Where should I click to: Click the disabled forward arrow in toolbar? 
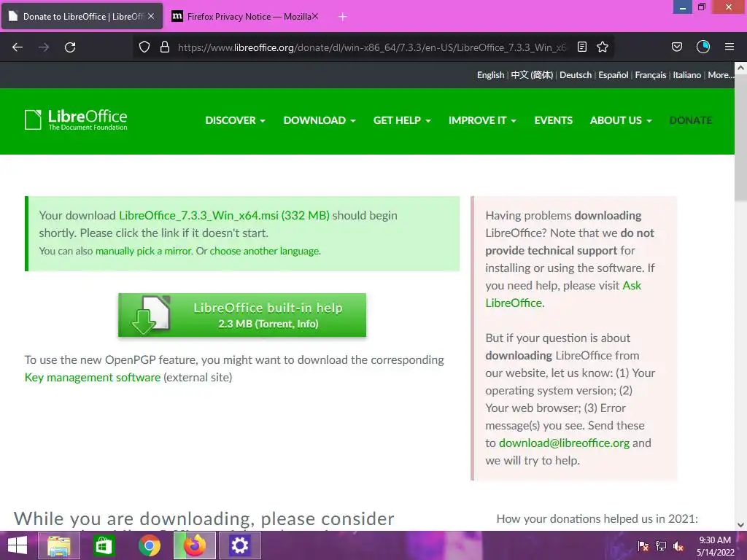coord(44,47)
